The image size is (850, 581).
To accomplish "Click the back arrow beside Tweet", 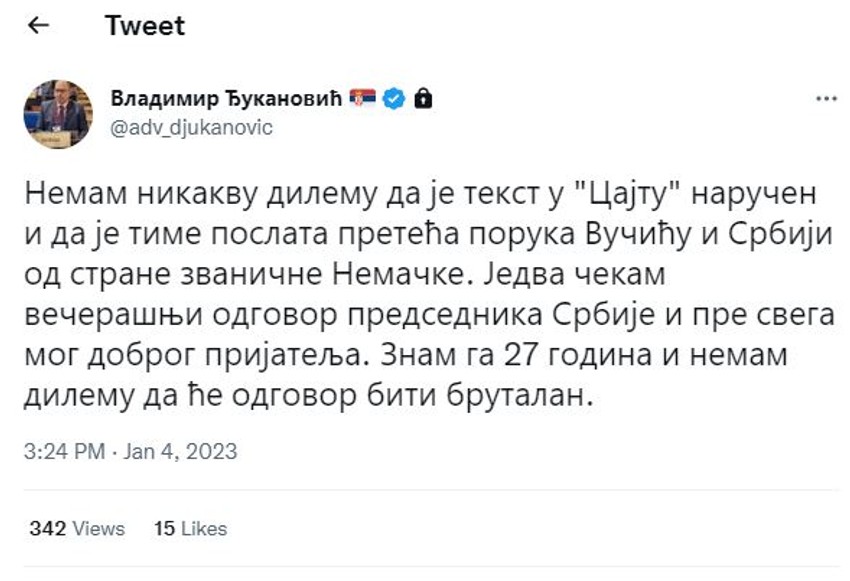I will click(x=40, y=26).
